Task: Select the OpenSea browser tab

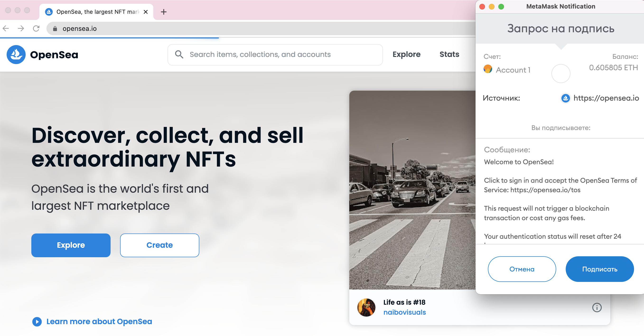Action: click(96, 12)
